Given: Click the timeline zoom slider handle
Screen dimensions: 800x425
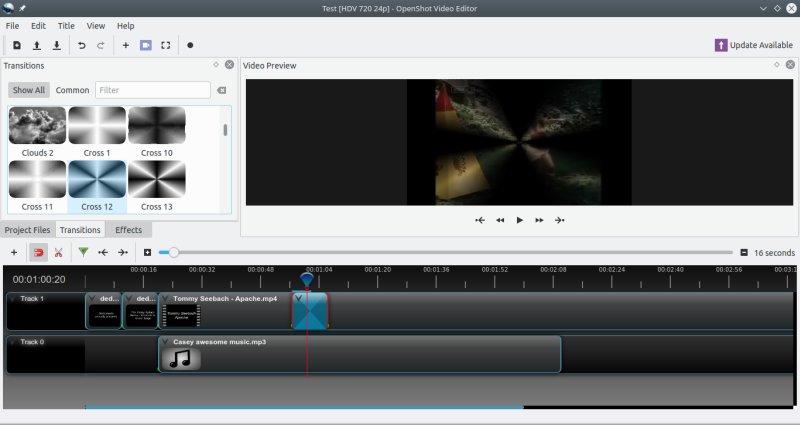Looking at the screenshot, I should point(174,253).
